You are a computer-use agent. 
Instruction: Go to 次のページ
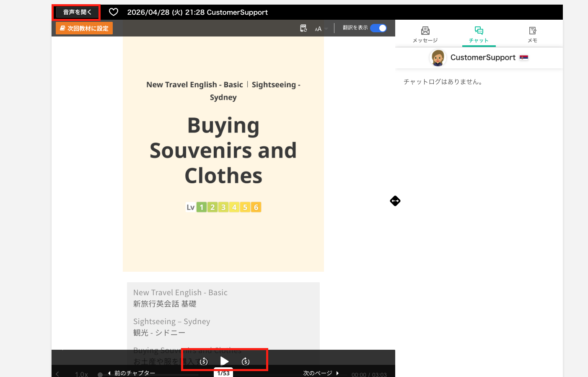[321, 373]
